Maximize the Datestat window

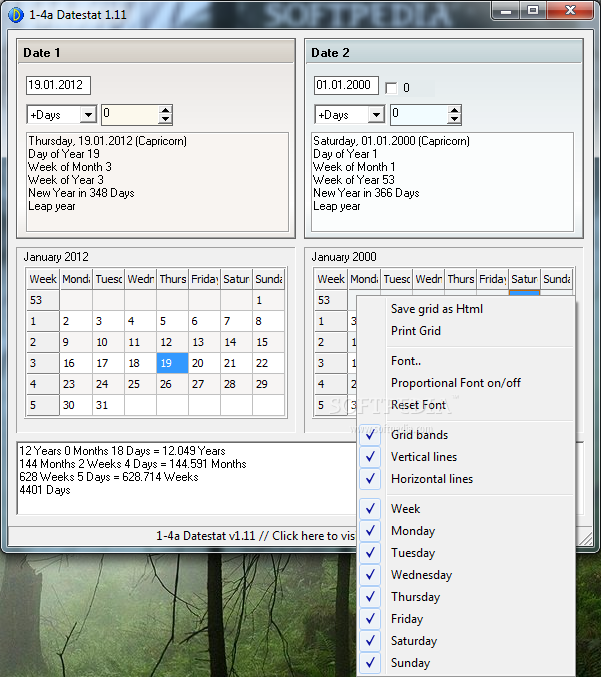533,10
